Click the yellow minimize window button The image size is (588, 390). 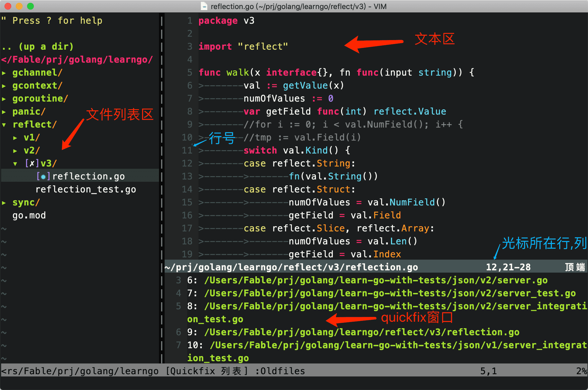click(x=19, y=6)
